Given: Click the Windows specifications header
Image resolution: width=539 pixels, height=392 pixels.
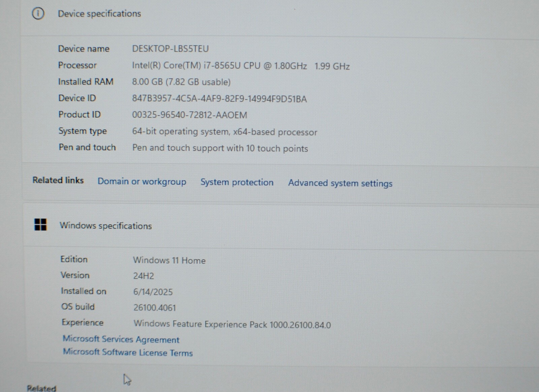Looking at the screenshot, I should click(x=106, y=225).
